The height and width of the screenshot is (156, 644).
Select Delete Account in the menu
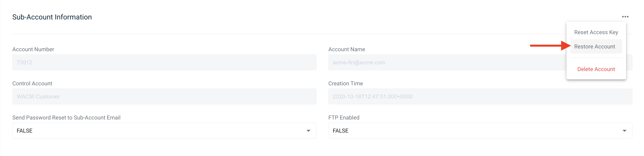596,69
